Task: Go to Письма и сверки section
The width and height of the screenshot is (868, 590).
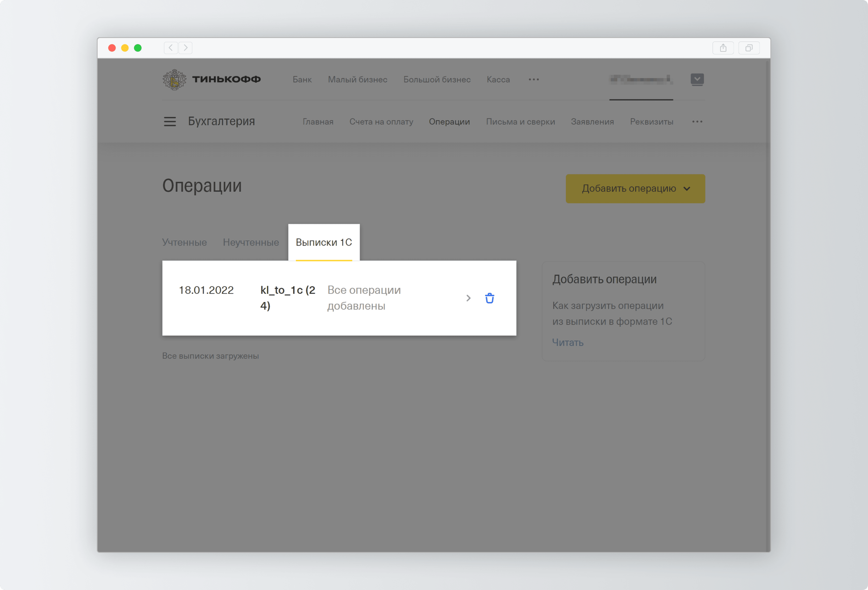Action: point(520,122)
